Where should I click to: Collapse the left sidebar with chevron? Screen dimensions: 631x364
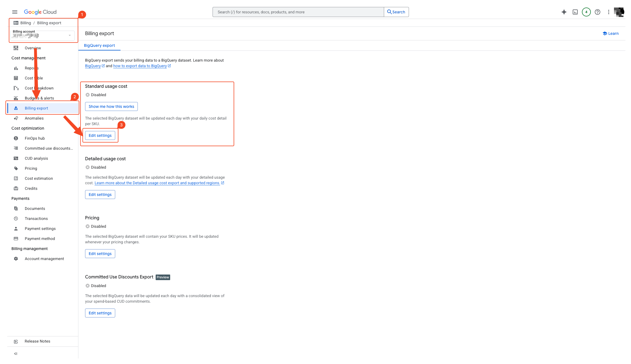[x=16, y=354]
